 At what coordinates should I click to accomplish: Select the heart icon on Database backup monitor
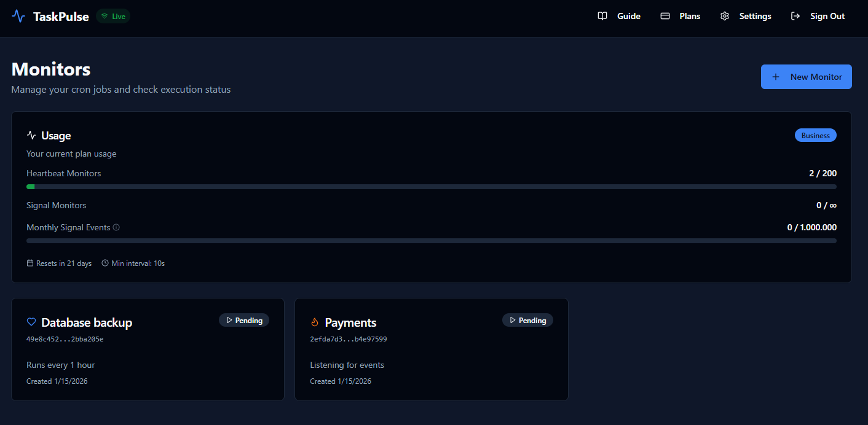coord(31,321)
